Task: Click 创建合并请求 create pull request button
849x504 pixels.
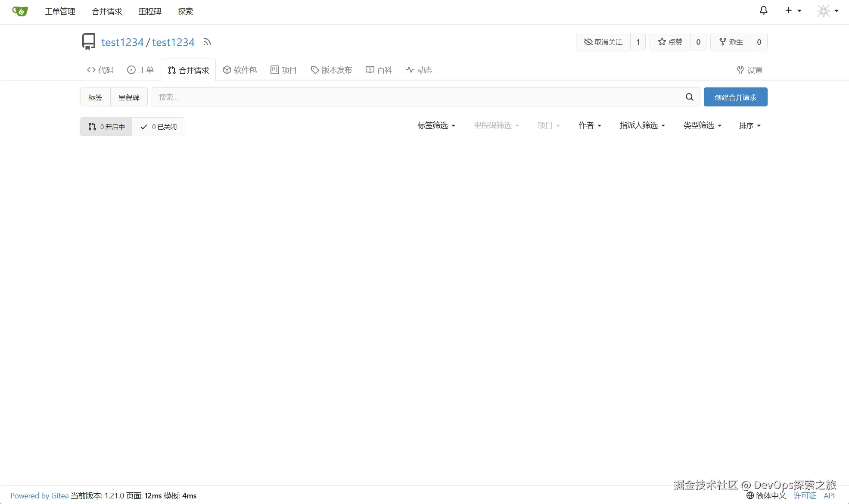Action: 735,97
